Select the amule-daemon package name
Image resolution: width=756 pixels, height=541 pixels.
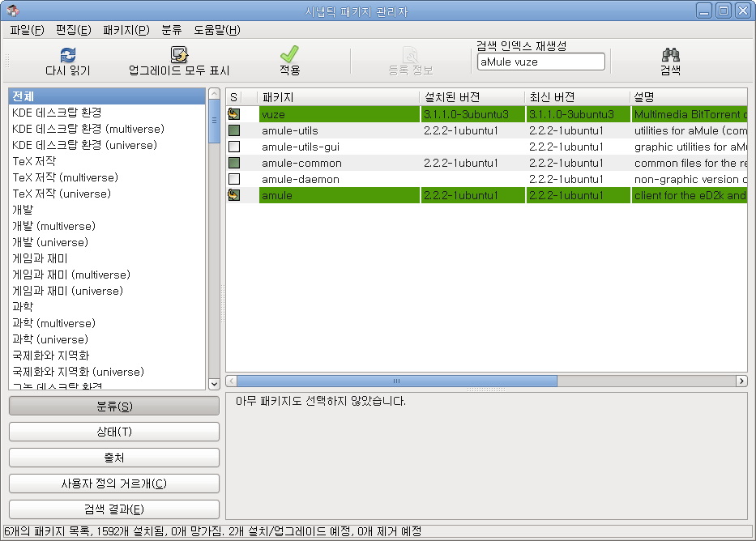point(301,179)
